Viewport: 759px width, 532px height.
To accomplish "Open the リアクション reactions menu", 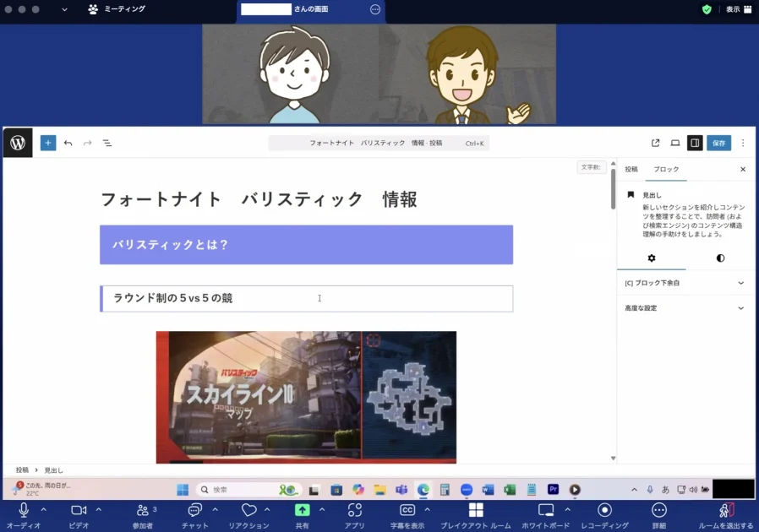I will tap(248, 516).
